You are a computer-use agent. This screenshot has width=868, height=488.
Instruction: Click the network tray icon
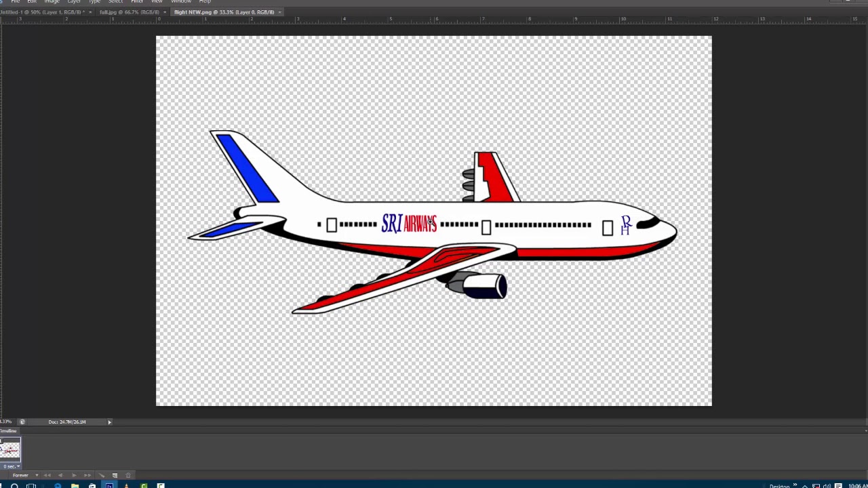[816, 486]
